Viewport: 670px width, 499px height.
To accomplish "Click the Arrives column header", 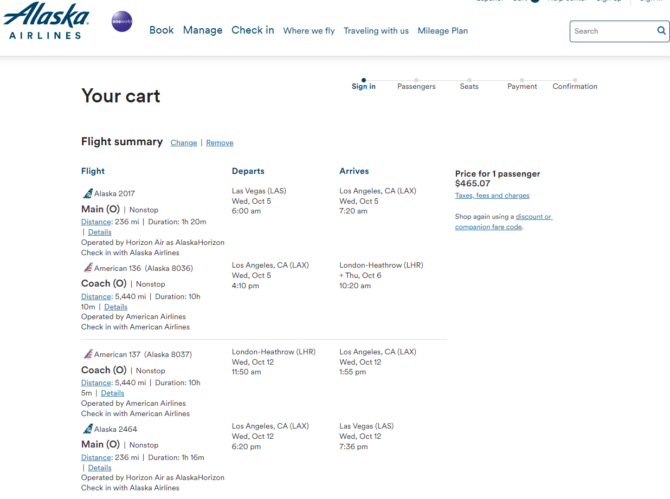I will tap(354, 171).
